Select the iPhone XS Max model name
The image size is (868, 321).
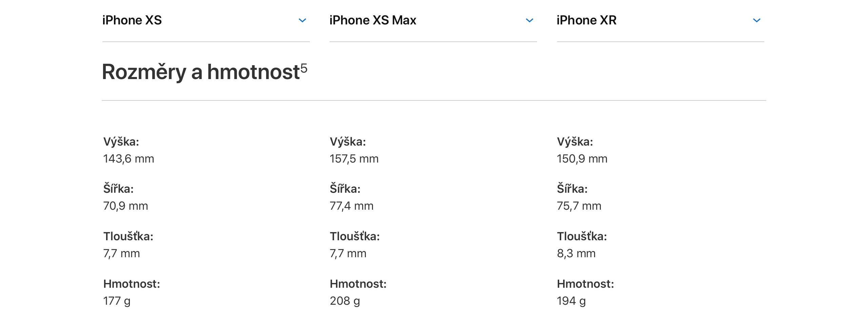click(373, 20)
